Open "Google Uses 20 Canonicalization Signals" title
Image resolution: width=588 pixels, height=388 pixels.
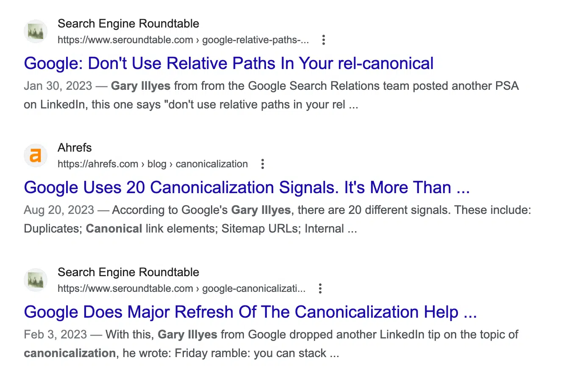point(247,188)
